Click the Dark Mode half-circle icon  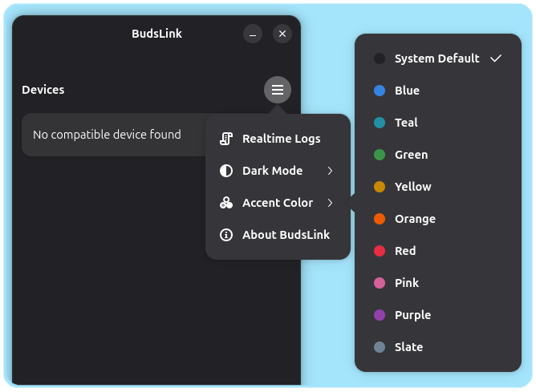pos(226,171)
